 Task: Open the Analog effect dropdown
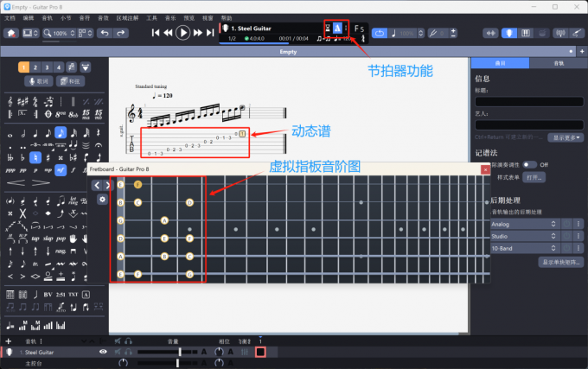tap(524, 224)
